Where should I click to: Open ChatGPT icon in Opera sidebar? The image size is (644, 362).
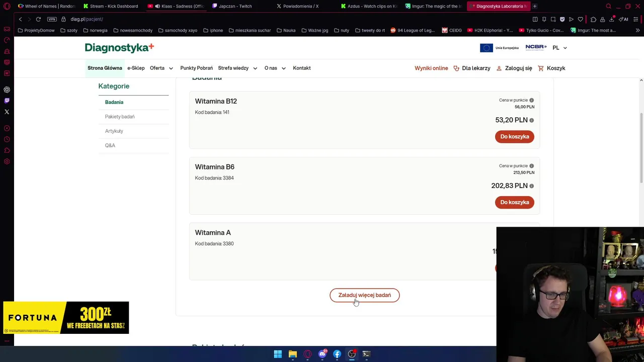7,89
